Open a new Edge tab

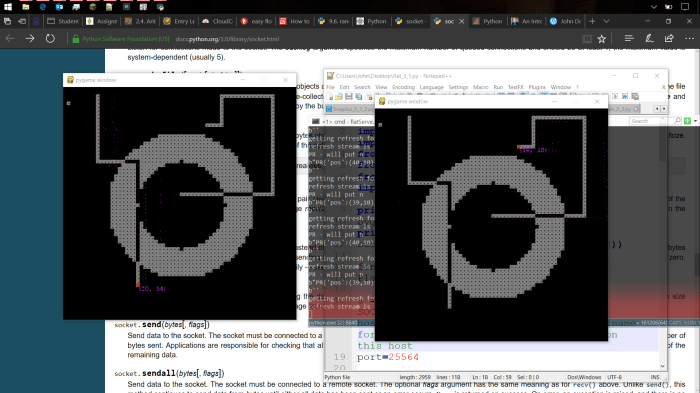592,21
